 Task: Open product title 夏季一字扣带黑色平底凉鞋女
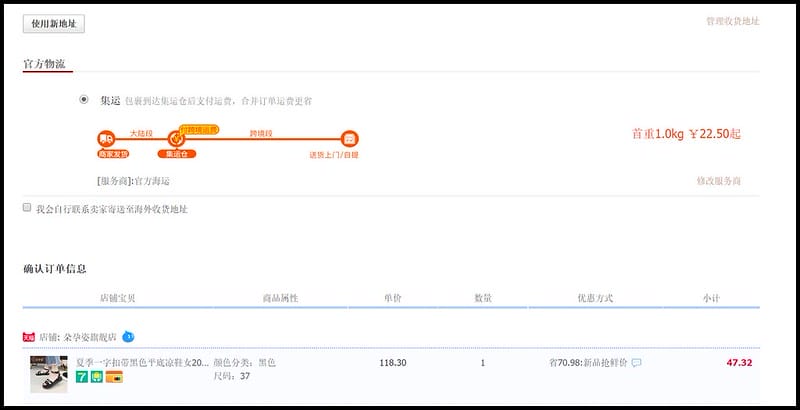click(x=142, y=363)
